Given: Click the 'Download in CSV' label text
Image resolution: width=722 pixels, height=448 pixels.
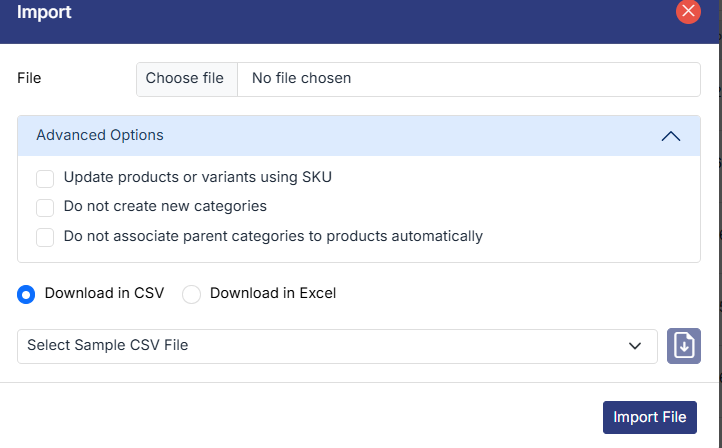Looking at the screenshot, I should (104, 294).
